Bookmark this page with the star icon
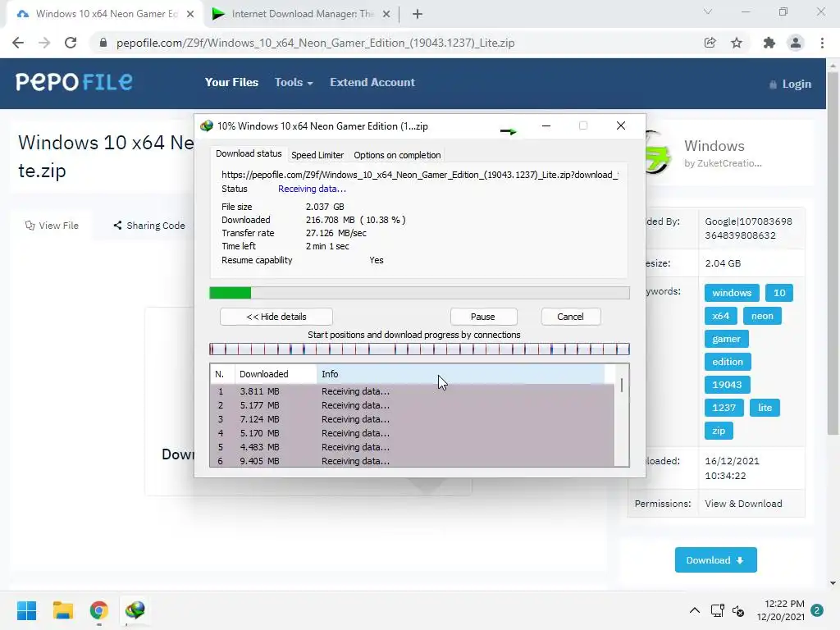The image size is (840, 630). (x=737, y=43)
